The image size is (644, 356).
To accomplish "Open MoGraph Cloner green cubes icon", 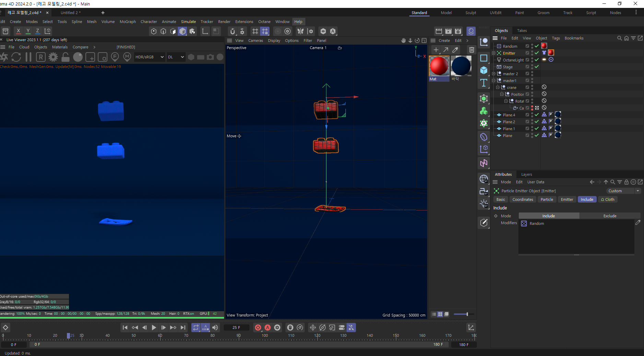I will [x=484, y=111].
